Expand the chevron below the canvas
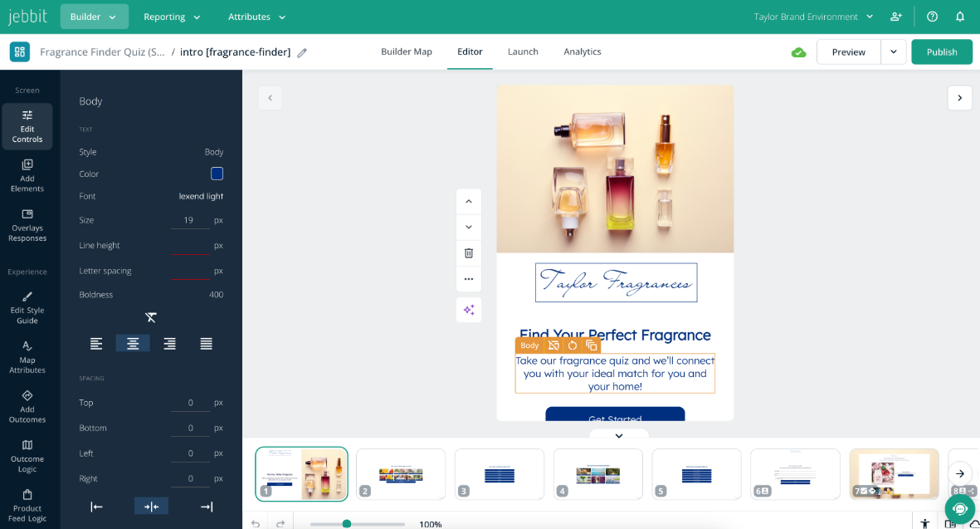Screen dimensions: 980x529 (x=619, y=436)
